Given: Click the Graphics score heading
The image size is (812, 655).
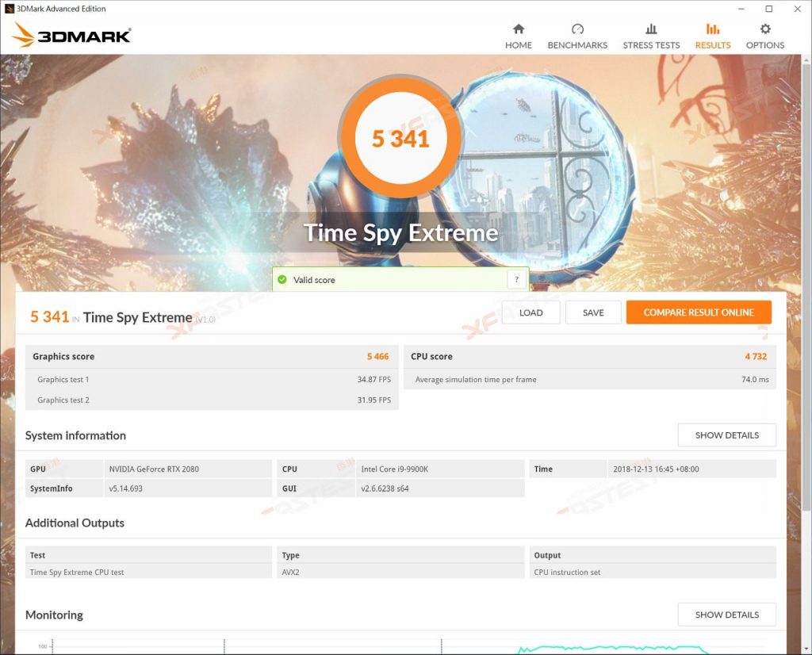Looking at the screenshot, I should coord(63,356).
